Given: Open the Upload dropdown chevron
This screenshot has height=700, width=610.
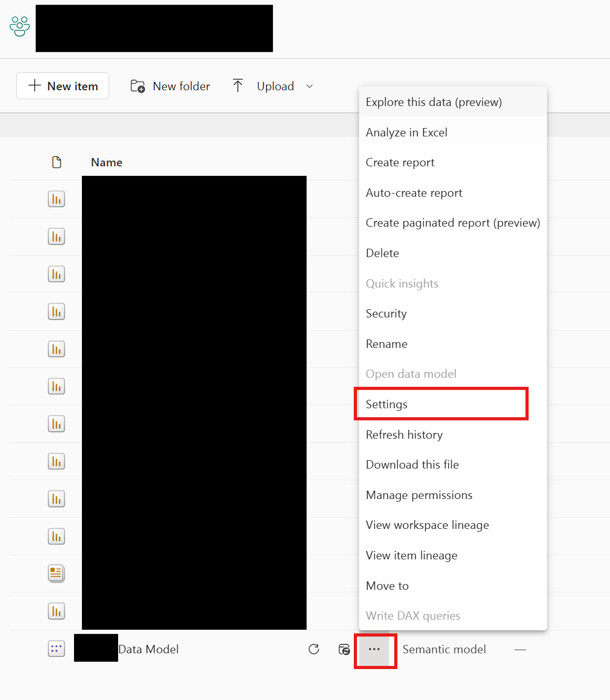Looking at the screenshot, I should [x=309, y=87].
